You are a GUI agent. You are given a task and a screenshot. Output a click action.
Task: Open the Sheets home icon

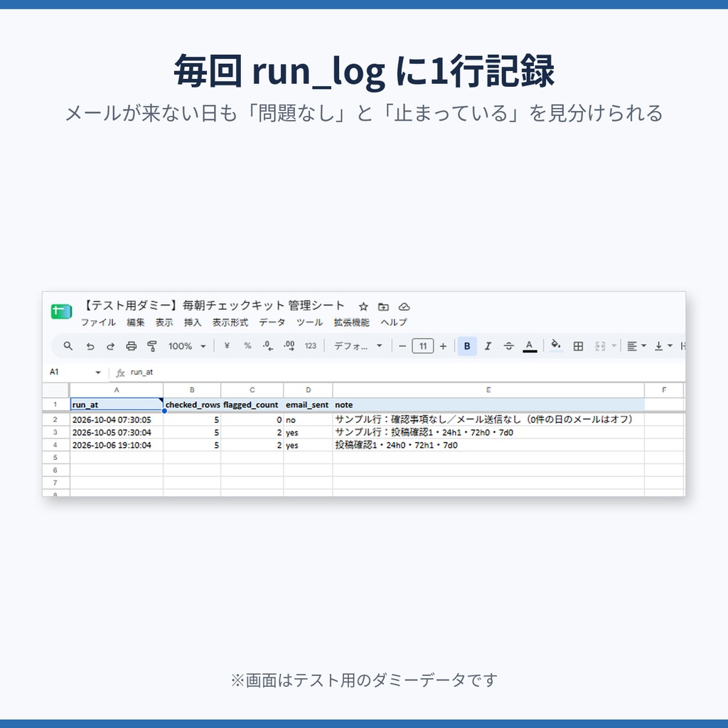[x=61, y=311]
